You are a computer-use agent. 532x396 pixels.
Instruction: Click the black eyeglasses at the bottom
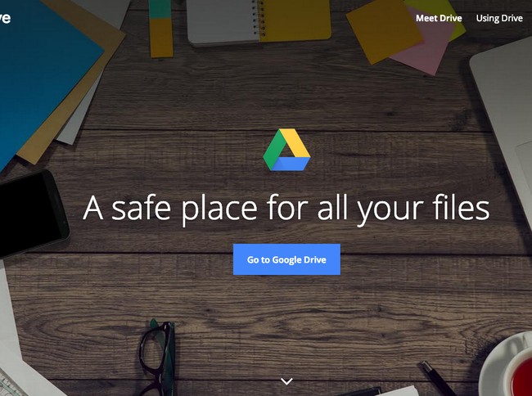(156, 352)
